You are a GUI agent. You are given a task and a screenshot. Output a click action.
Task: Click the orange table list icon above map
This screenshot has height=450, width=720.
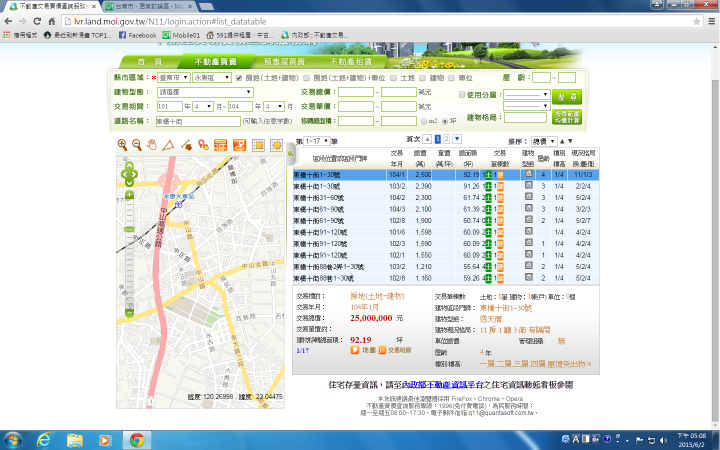coord(220,145)
